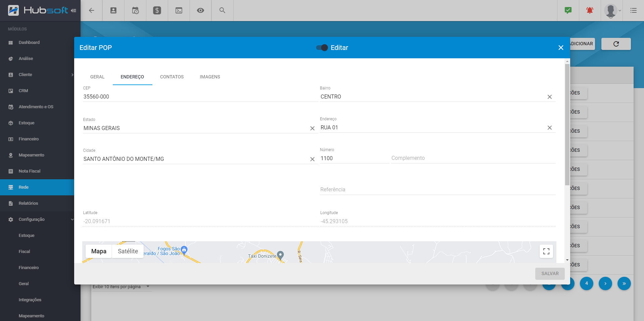Open the items per page dropdown
644x321 pixels.
click(x=121, y=287)
